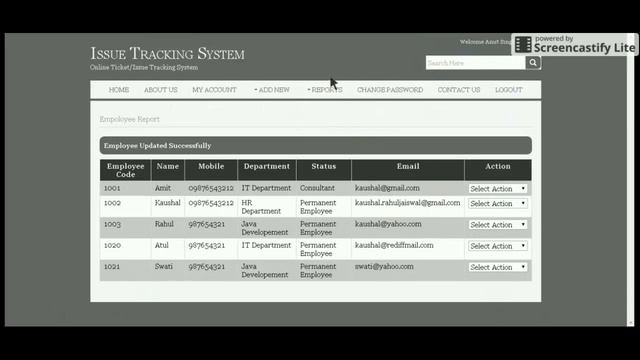
Task: Click in the Search Here field
Action: point(476,63)
